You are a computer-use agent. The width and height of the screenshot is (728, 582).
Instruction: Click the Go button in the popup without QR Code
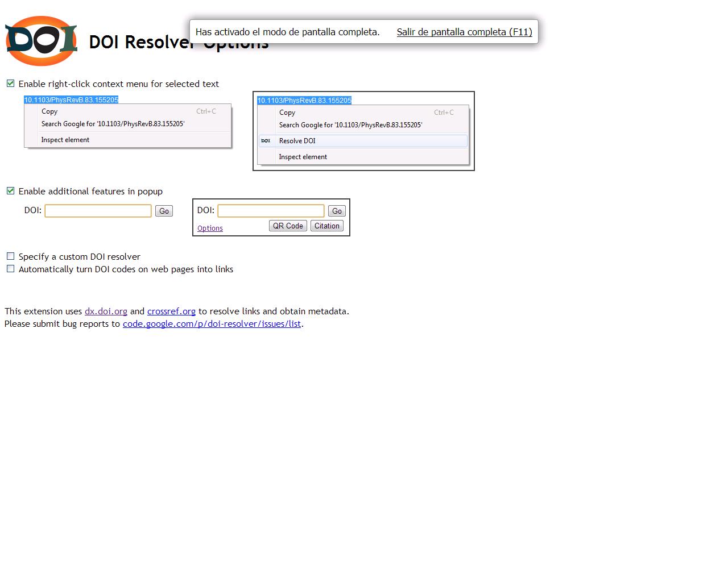tap(164, 211)
